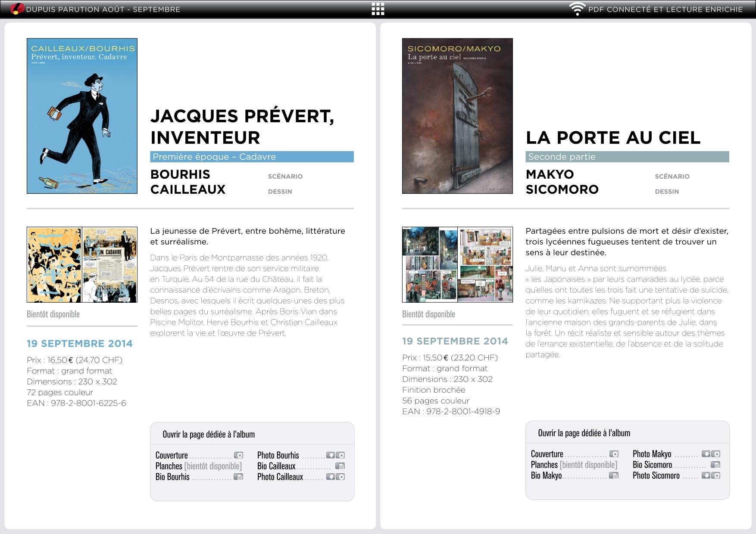Open Bio Cailleaux document icon
756x534 pixels.
[340, 466]
